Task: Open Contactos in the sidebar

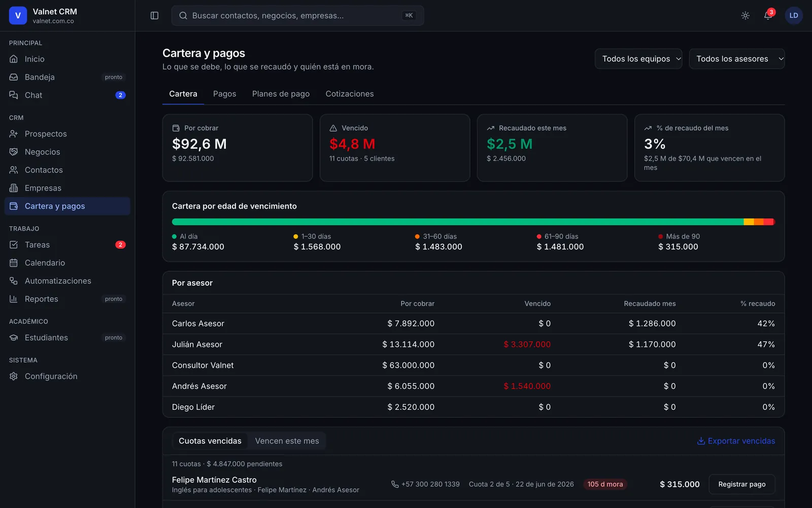Action: click(x=67, y=170)
